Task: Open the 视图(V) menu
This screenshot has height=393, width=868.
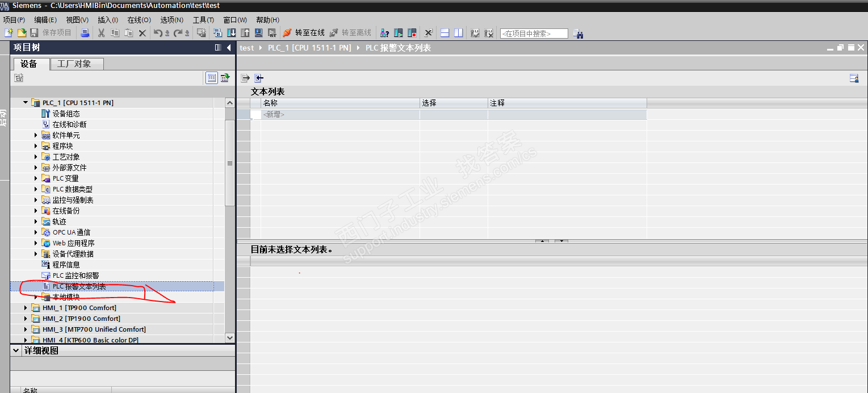Action: click(x=77, y=20)
